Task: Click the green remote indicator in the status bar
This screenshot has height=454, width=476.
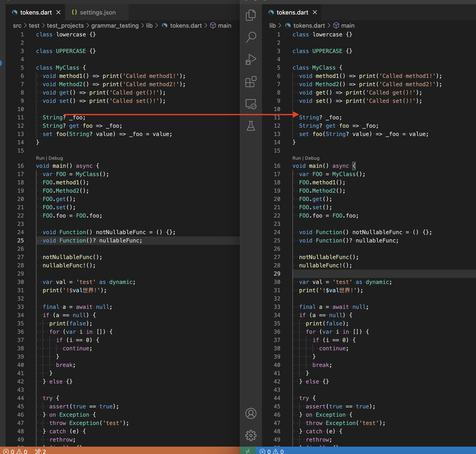Action: click(x=248, y=451)
